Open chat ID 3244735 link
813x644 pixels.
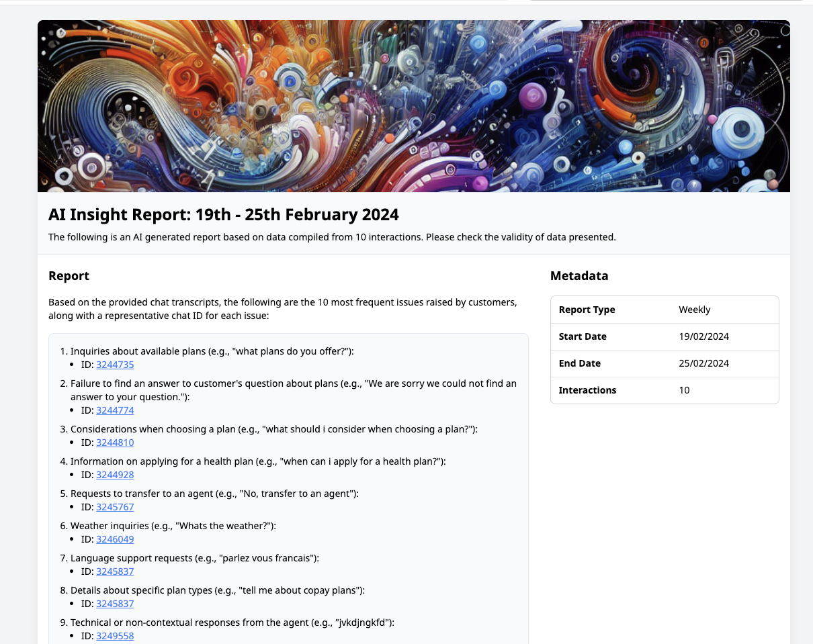coord(115,365)
